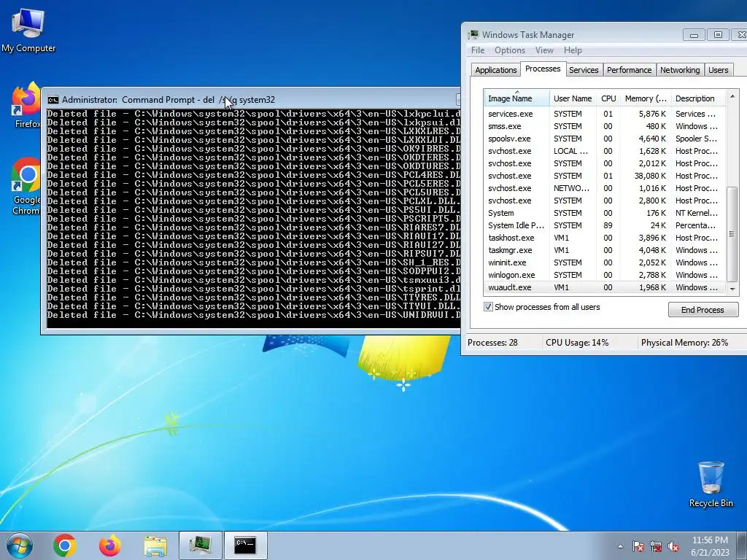Select the taskmgr.exe process row

pos(604,250)
